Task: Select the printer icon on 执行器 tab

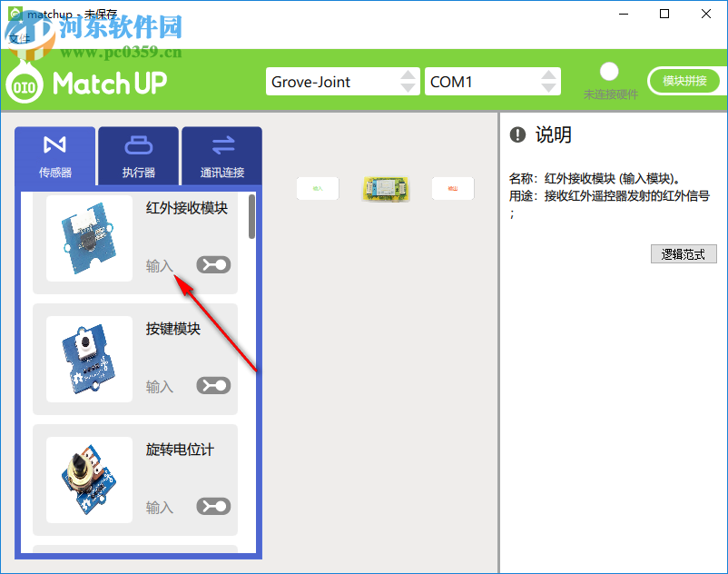Action: click(138, 145)
